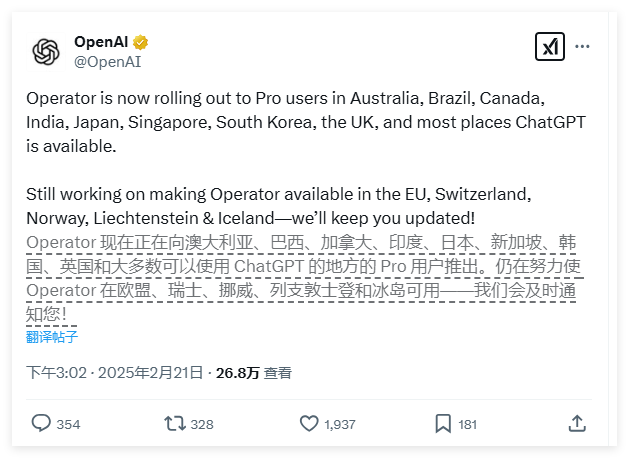Image resolution: width=629 pixels, height=458 pixels.
Task: Like the post with the heart icon
Action: [309, 423]
